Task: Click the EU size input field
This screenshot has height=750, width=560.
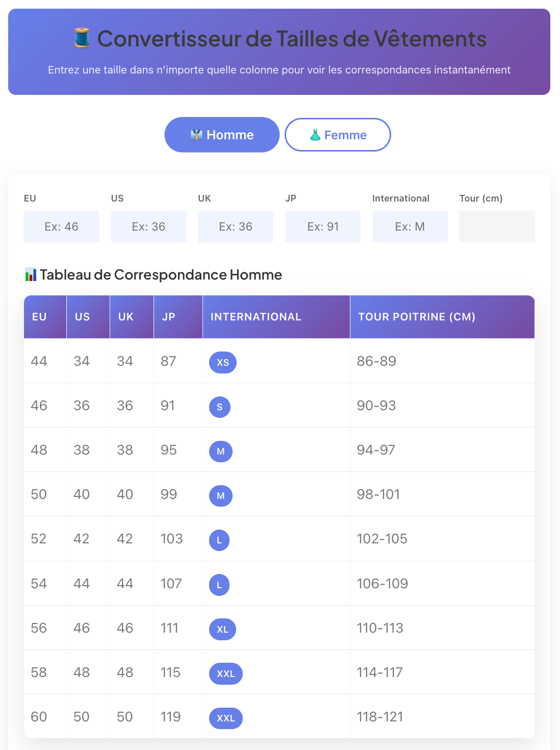Action: click(61, 227)
